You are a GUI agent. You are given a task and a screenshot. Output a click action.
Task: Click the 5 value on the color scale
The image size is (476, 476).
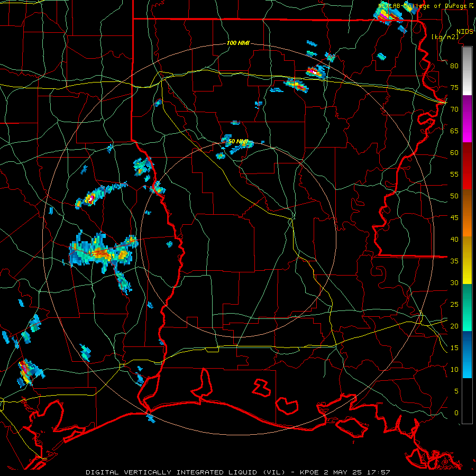pos(456,391)
